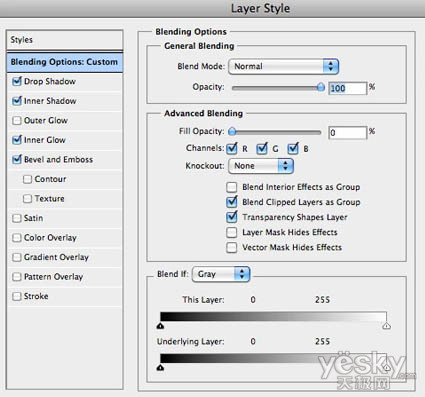This screenshot has height=397, width=425.
Task: Enable Gradient Overlay checkbox
Action: coord(17,257)
